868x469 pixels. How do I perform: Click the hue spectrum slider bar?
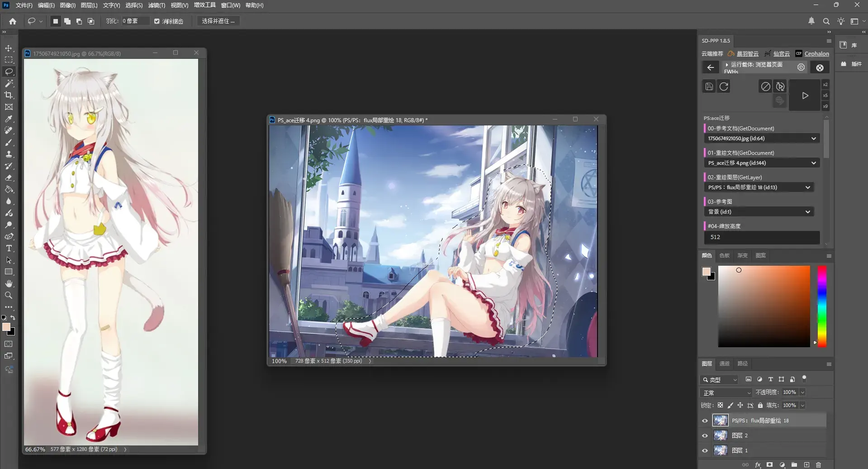[x=822, y=306]
